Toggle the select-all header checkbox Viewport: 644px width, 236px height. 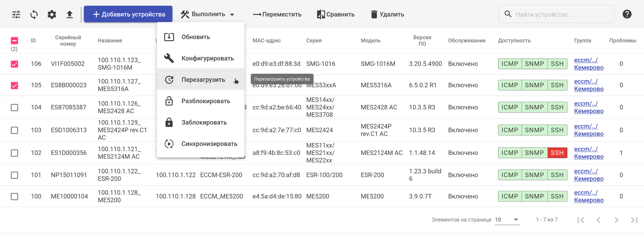[15, 41]
